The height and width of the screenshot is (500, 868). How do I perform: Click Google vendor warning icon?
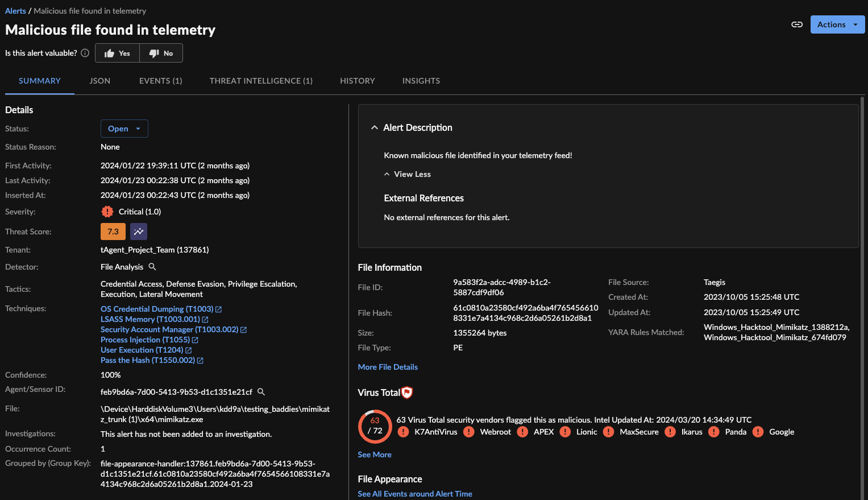(758, 432)
